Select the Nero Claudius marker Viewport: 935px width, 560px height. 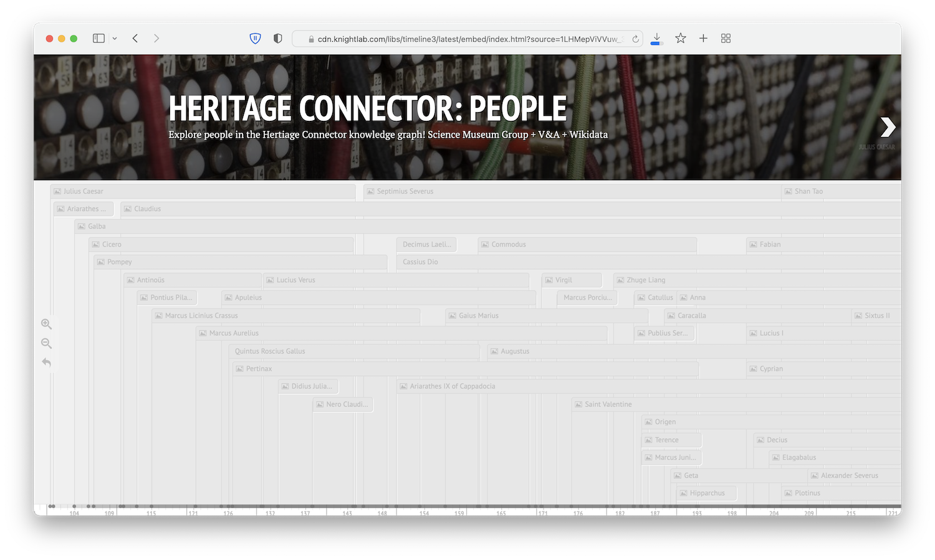(343, 404)
